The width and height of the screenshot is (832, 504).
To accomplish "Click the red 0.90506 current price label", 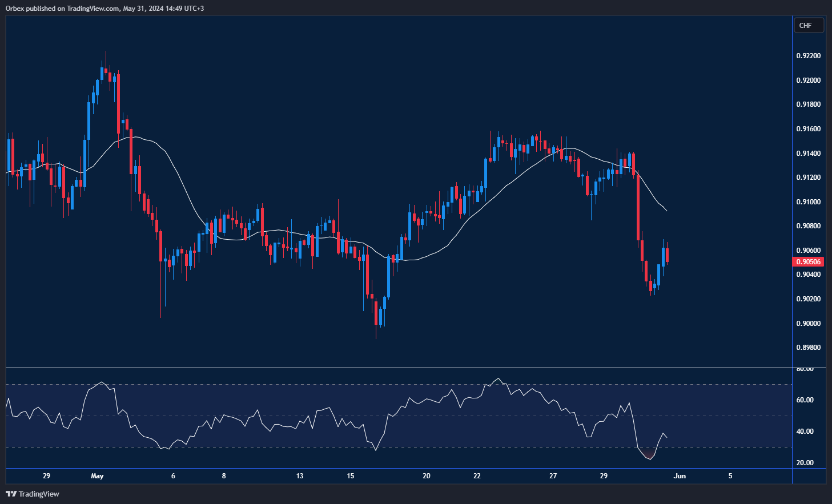I will pos(808,262).
